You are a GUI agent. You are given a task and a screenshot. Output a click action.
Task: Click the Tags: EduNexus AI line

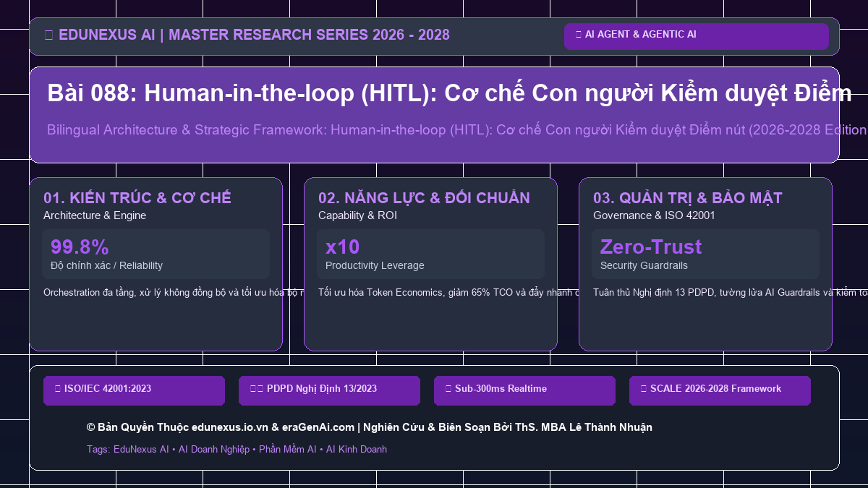click(237, 449)
